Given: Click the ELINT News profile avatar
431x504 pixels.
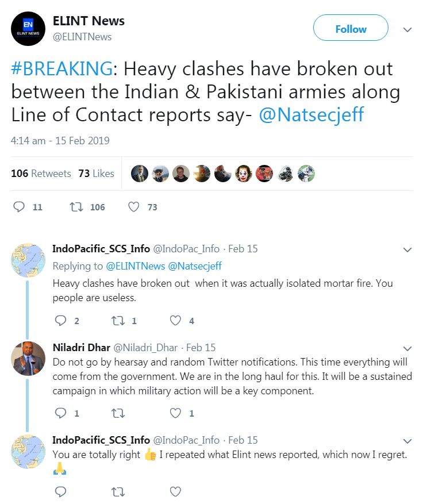Looking at the screenshot, I should point(28,28).
